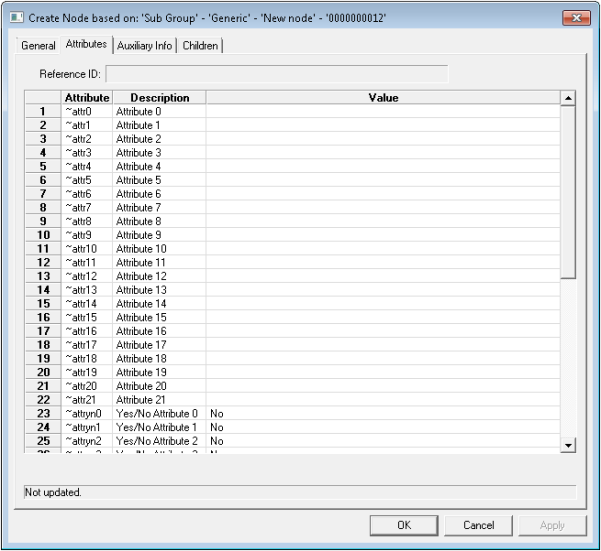This screenshot has width=601, height=551.
Task: Click the No value for ~attryn0
Action: 383,413
